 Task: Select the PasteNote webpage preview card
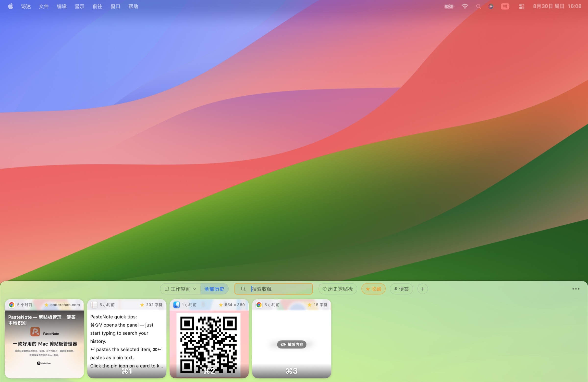coord(45,339)
